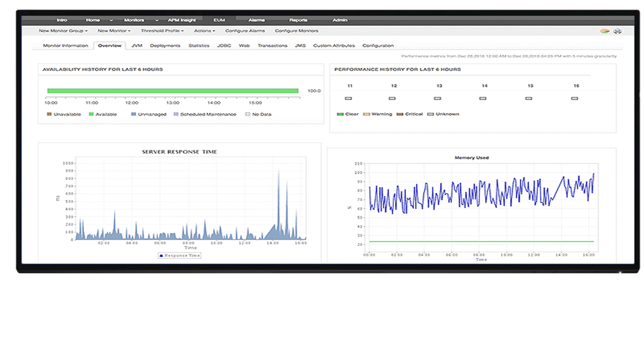The width and height of the screenshot is (644, 362).
Task: Click the Critical legend marker
Action: 400,114
